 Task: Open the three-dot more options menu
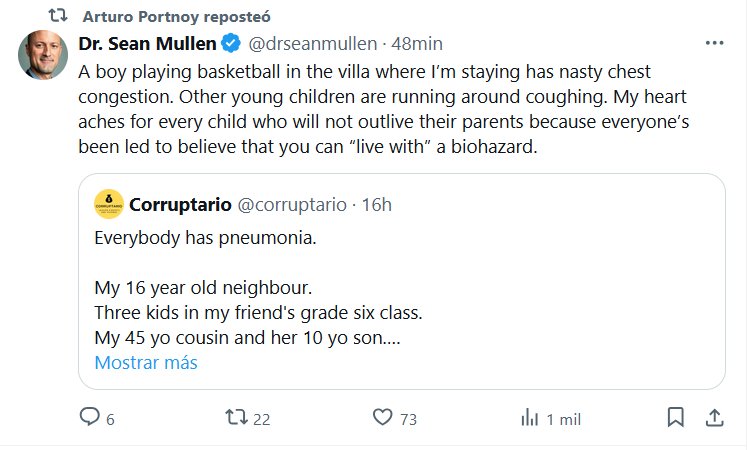click(x=714, y=44)
